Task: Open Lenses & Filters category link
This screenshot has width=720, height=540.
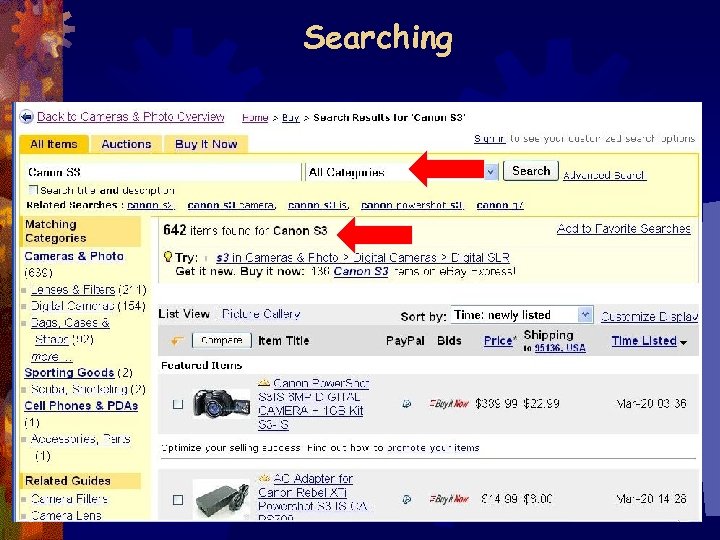Action: [73, 290]
